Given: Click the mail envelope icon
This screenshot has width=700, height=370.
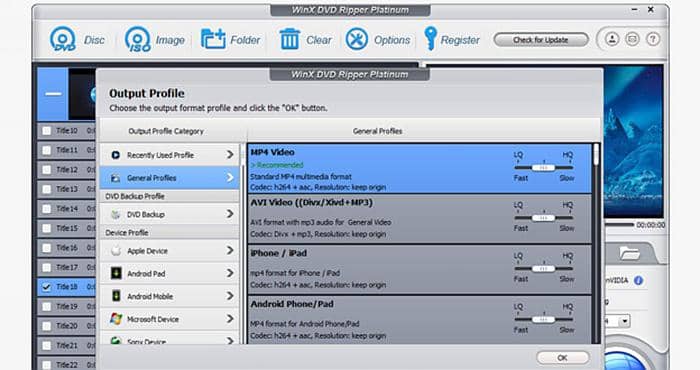Looking at the screenshot, I should (x=632, y=39).
